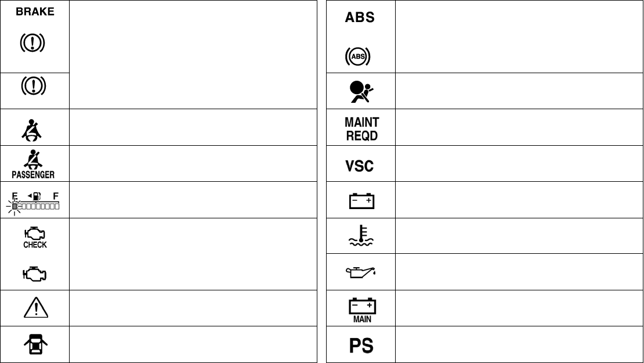Click the brake warning symbol directly under BRAKE

[x=35, y=43]
